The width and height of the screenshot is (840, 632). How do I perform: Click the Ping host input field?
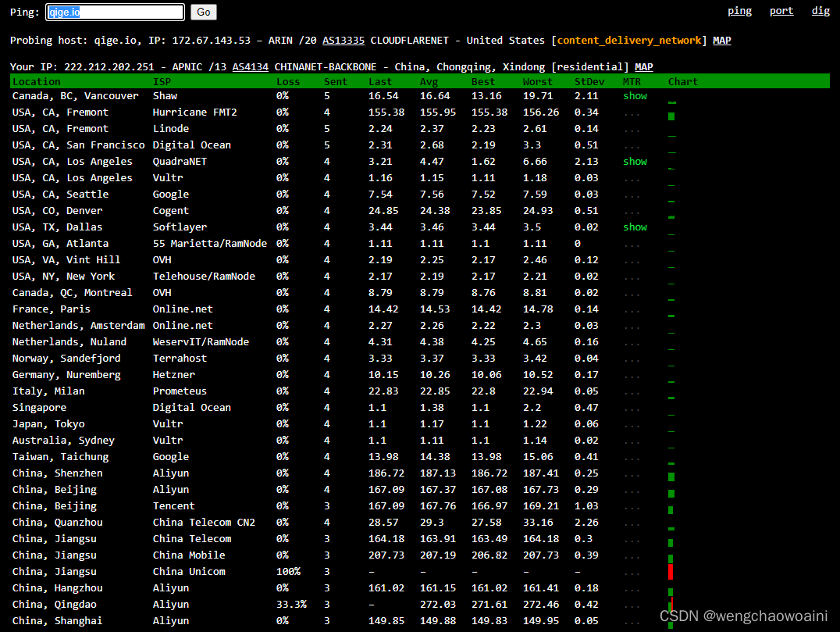pos(116,12)
